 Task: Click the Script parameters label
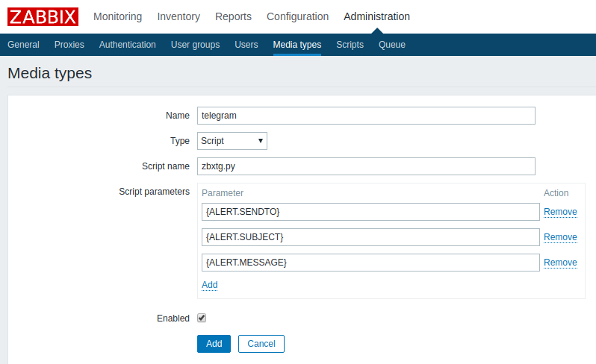click(x=155, y=192)
